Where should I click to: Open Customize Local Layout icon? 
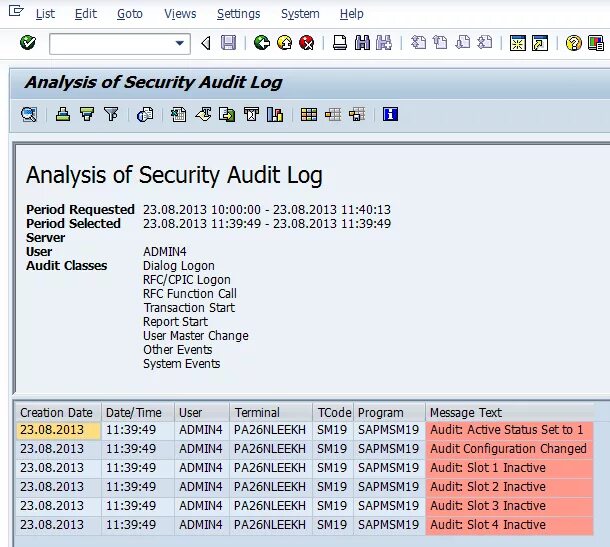[596, 43]
